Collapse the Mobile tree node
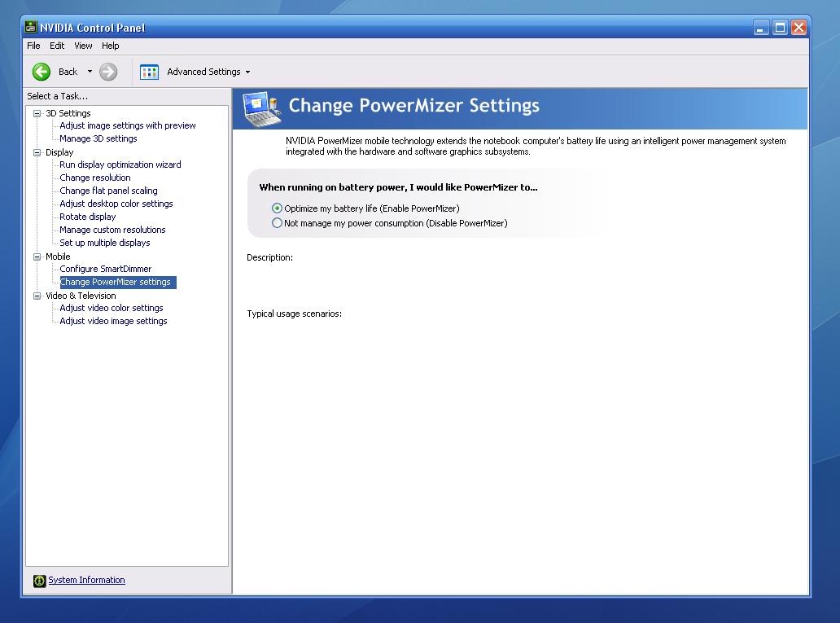 37,257
